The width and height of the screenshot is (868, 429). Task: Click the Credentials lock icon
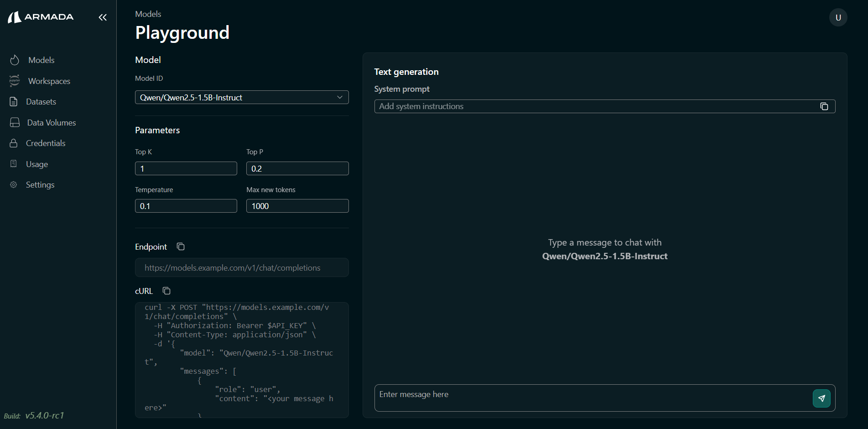pos(14,143)
